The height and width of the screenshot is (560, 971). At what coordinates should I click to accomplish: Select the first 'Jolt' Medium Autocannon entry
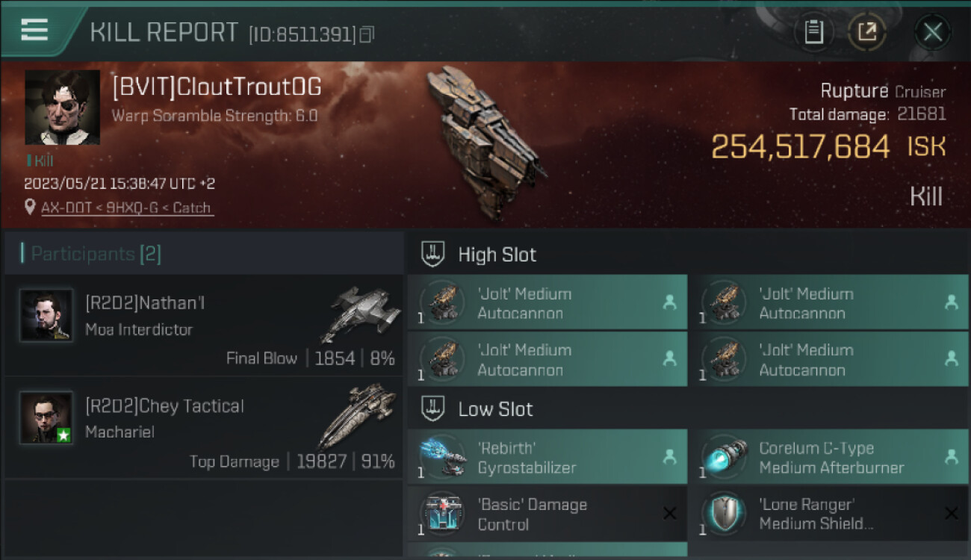pos(547,302)
